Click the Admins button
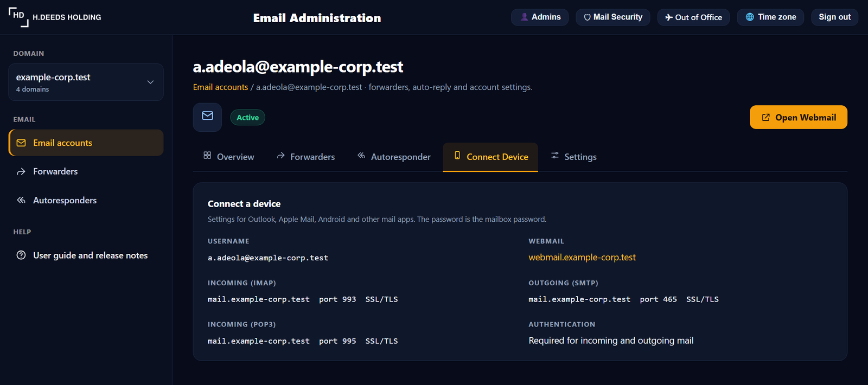This screenshot has height=385, width=868. click(540, 17)
